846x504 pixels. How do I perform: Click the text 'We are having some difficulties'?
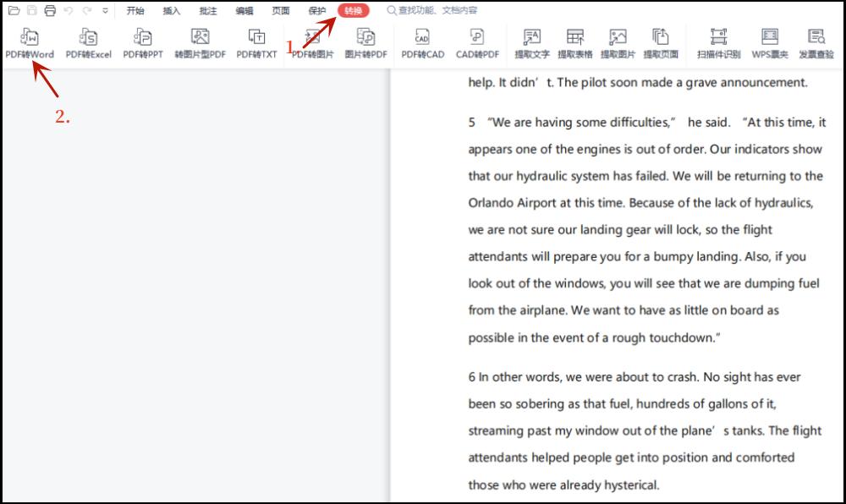tap(581, 123)
